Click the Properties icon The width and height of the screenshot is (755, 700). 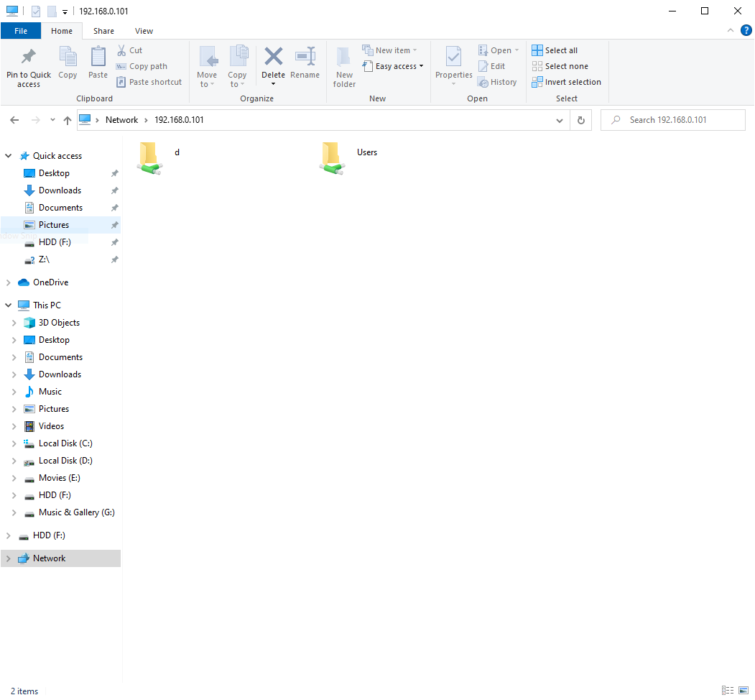click(x=453, y=57)
